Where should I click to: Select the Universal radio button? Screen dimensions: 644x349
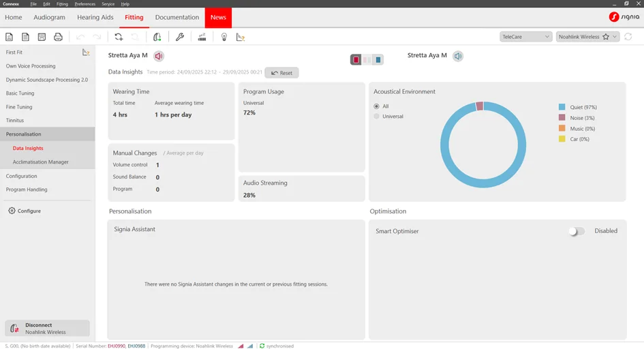376,117
